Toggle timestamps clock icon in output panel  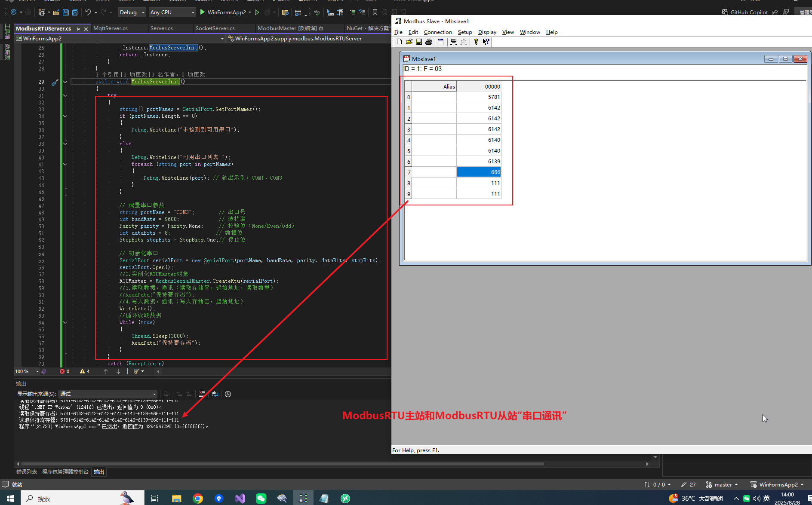pos(228,394)
